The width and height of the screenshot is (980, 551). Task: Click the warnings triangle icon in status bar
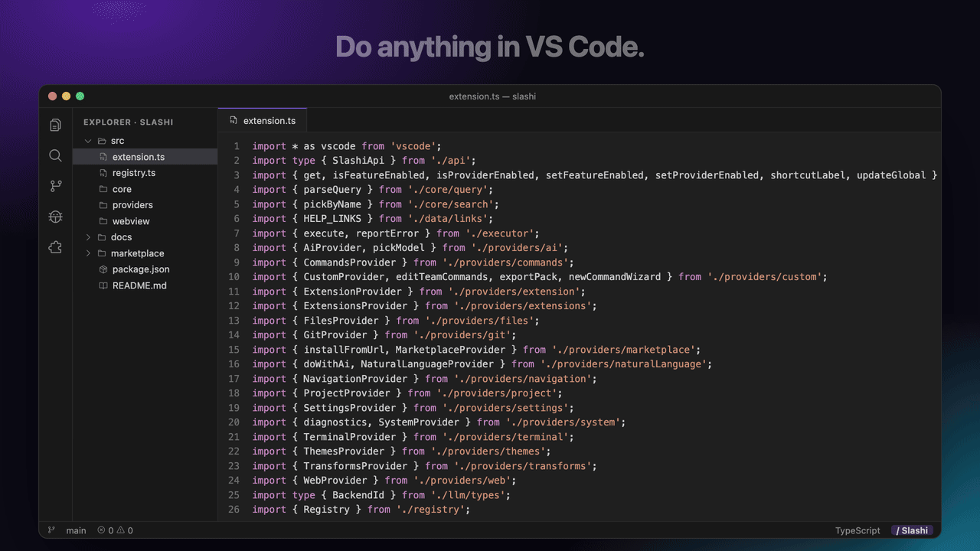(x=121, y=530)
